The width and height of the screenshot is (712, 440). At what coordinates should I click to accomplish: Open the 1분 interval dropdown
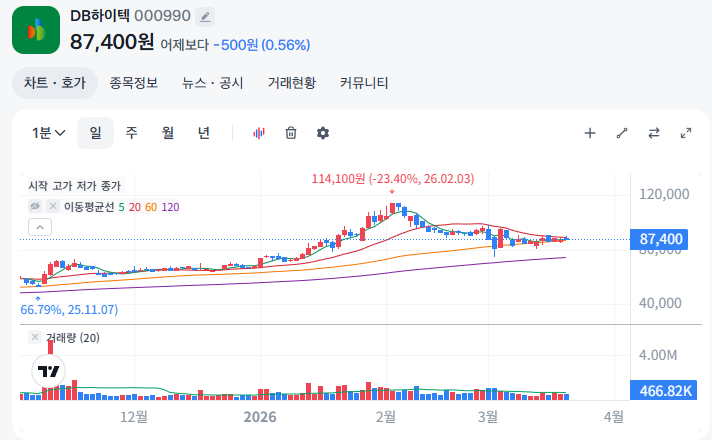pyautogui.click(x=49, y=133)
